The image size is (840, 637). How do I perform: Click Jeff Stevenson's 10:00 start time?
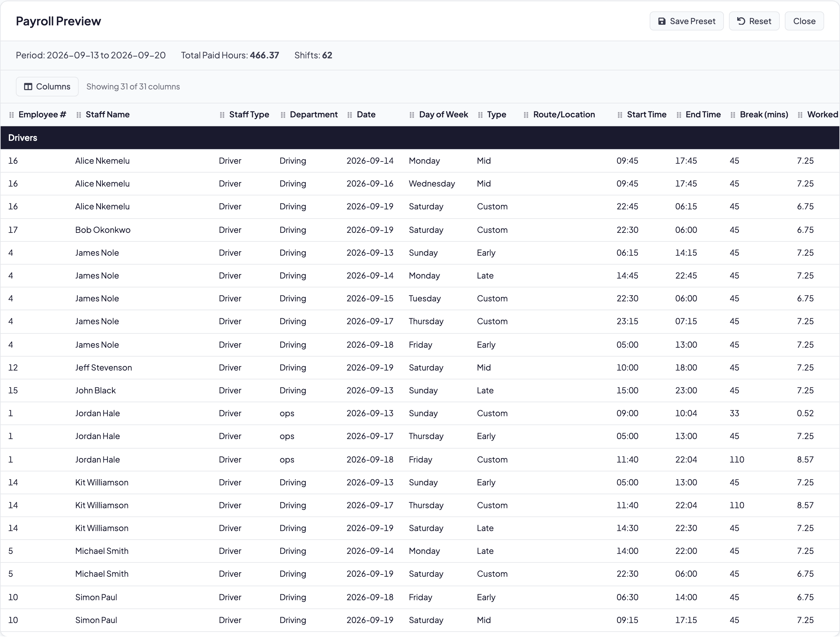coord(627,368)
